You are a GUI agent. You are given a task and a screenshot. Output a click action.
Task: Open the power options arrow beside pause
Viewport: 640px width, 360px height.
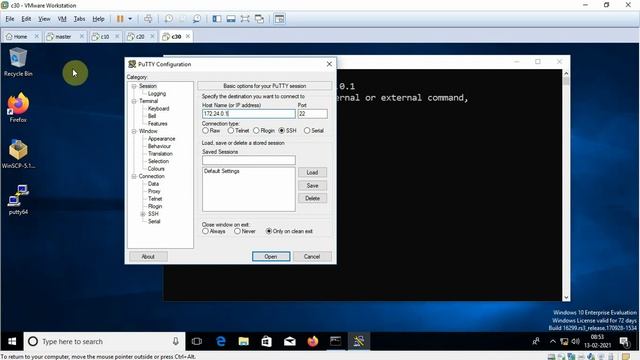[130, 19]
